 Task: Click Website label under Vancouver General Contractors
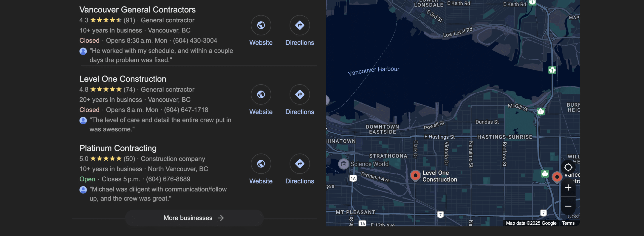[261, 43]
